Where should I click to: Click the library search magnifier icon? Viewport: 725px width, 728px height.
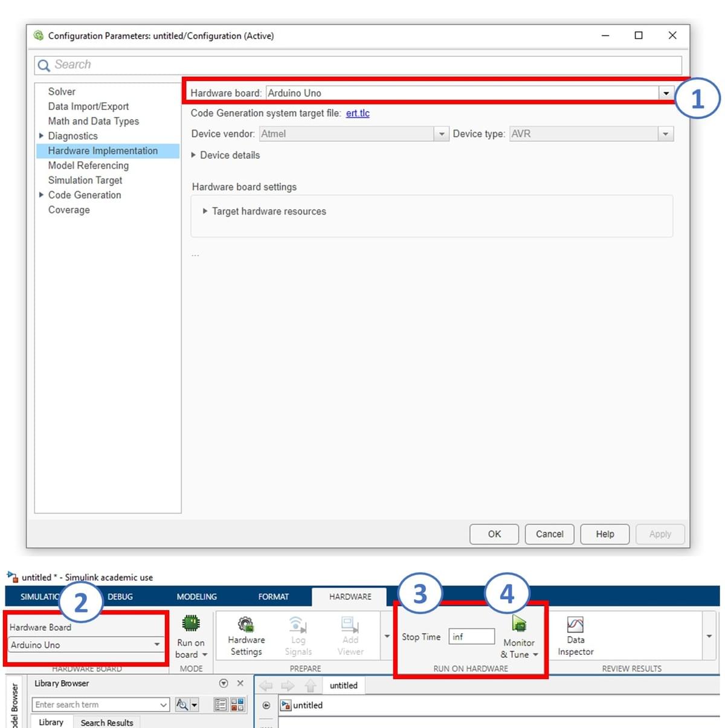click(x=181, y=704)
